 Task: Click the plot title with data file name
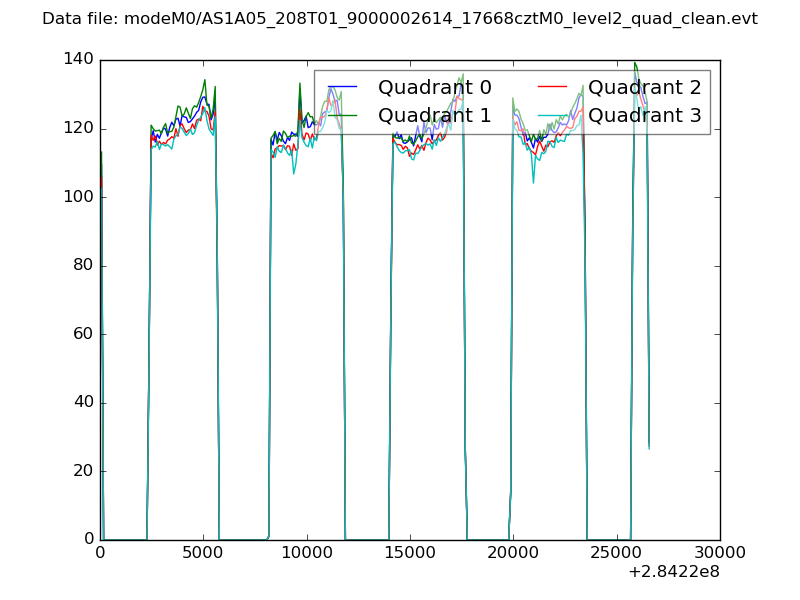pyautogui.click(x=400, y=19)
